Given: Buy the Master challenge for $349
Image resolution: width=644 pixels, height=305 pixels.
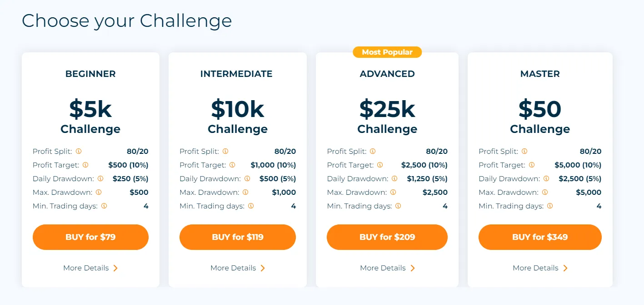Looking at the screenshot, I should (x=540, y=237).
